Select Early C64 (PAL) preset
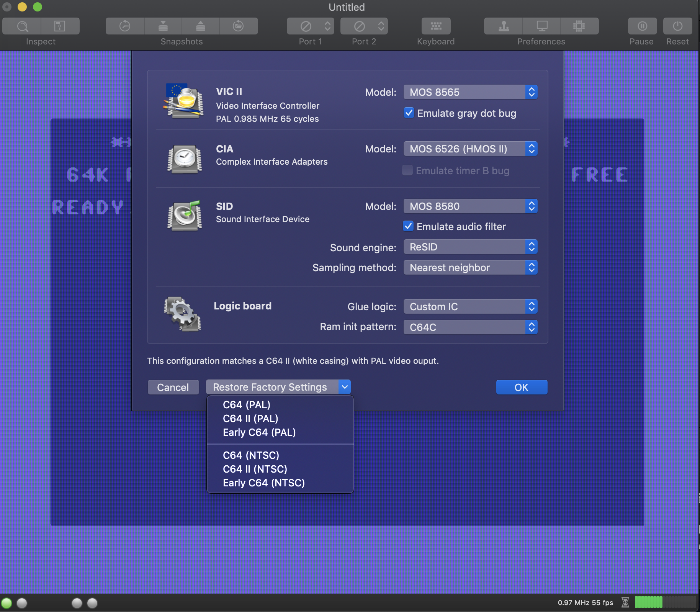 tap(280, 432)
